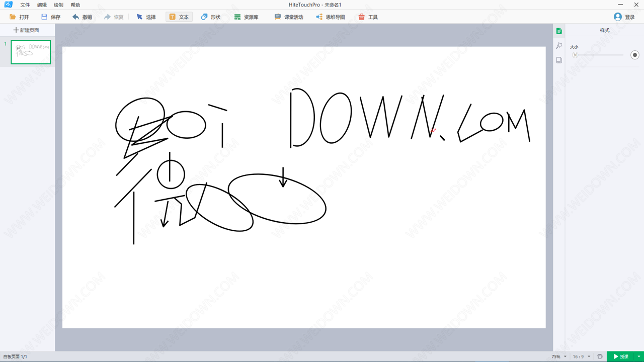The height and width of the screenshot is (362, 644).
Task: Open the 思维导图 mind map tool
Action: click(331, 17)
